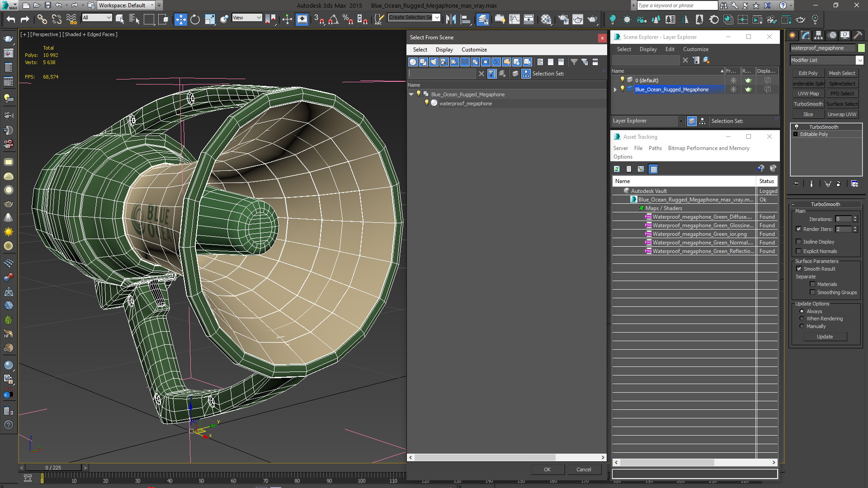Click the Bind to Space Warp icon
The image size is (868, 488).
(71, 19)
